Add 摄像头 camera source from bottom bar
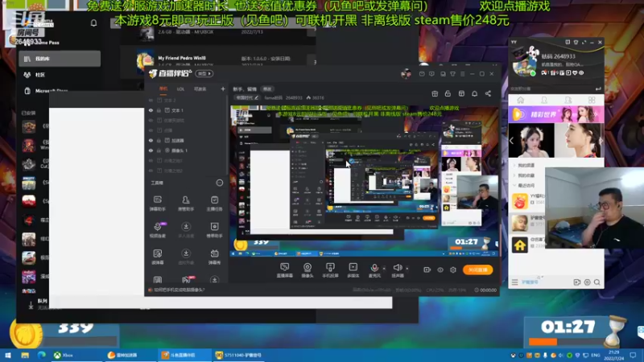Viewport: 644px width, 362px height. (308, 270)
